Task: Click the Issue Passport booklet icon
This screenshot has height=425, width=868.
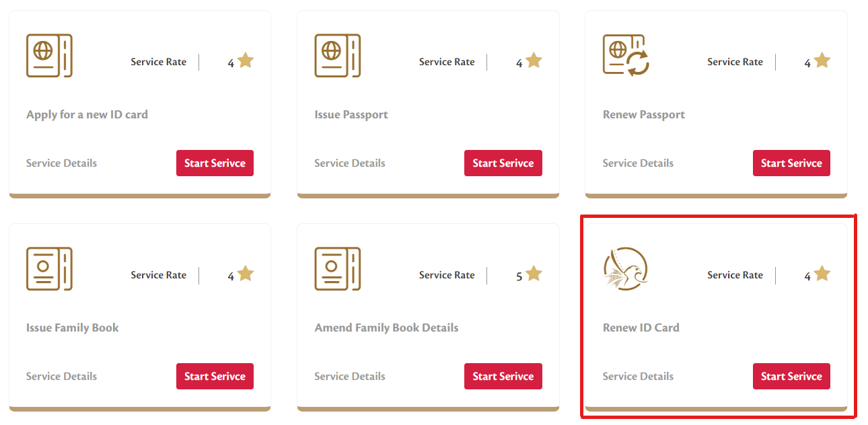Action: pos(336,55)
